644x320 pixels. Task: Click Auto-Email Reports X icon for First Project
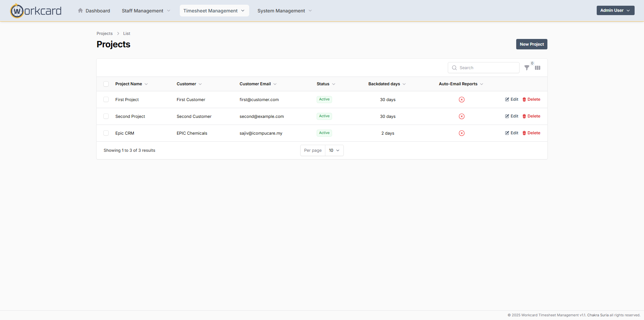point(462,100)
